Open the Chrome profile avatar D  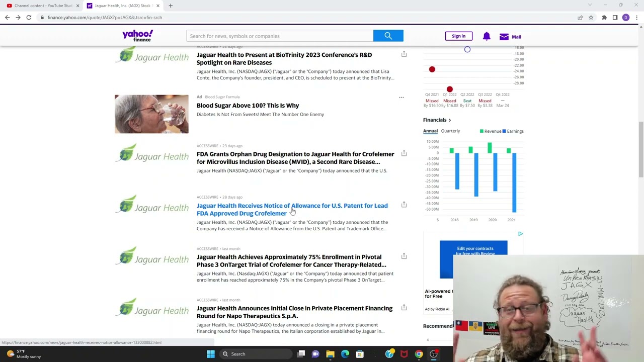click(x=626, y=18)
